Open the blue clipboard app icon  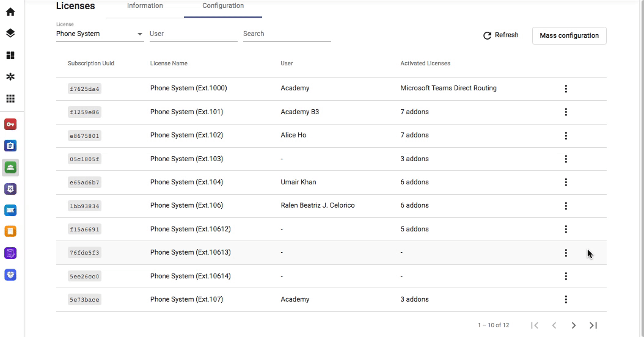click(x=10, y=146)
